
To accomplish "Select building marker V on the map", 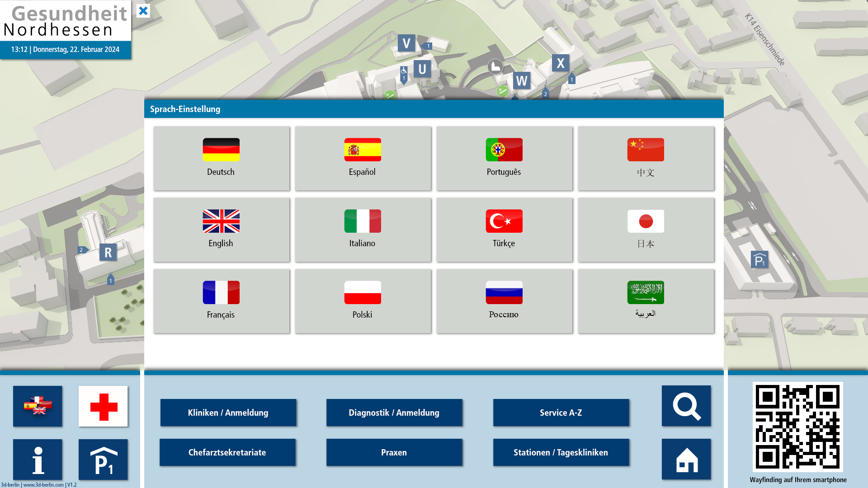I will (406, 44).
